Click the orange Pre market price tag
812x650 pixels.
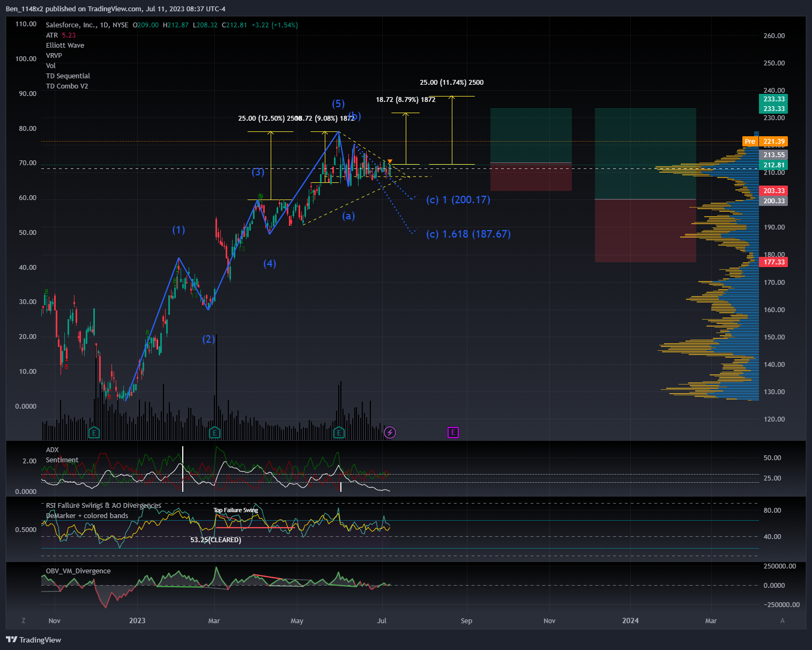coord(750,142)
